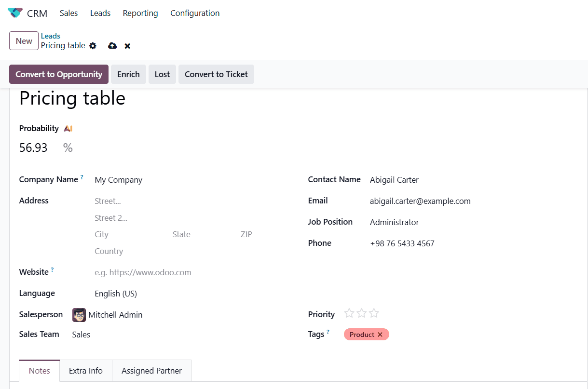The height and width of the screenshot is (389, 588).
Task: Open the Configuration menu
Action: (195, 13)
